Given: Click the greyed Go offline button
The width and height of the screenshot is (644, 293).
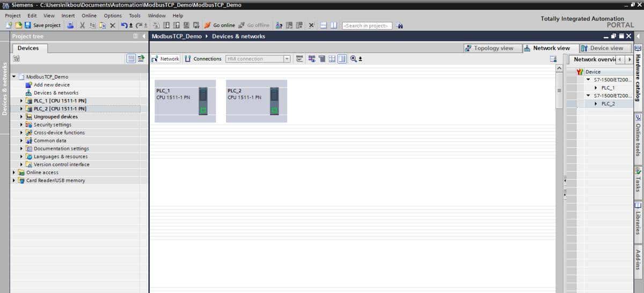Looking at the screenshot, I should tap(254, 25).
